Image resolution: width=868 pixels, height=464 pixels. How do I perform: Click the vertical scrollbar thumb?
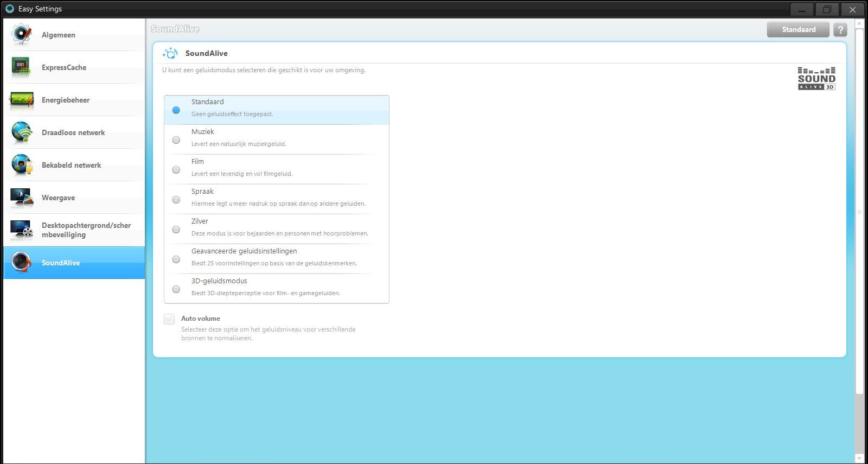859,212
